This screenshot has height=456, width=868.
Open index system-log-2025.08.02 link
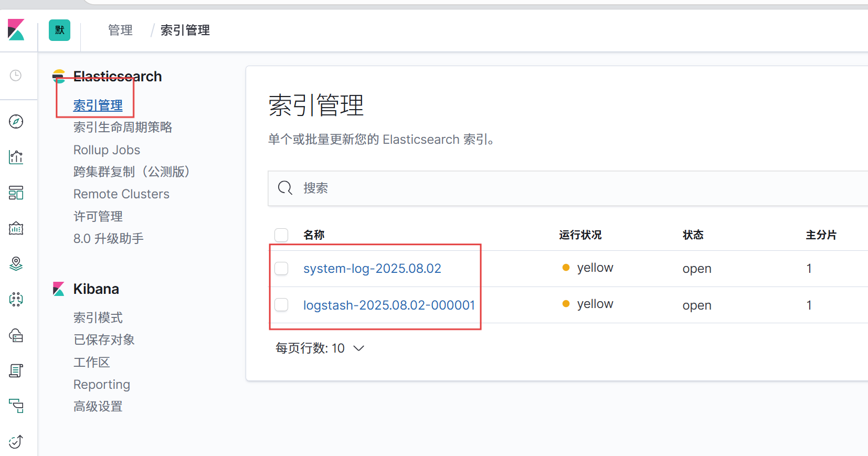[x=372, y=269]
